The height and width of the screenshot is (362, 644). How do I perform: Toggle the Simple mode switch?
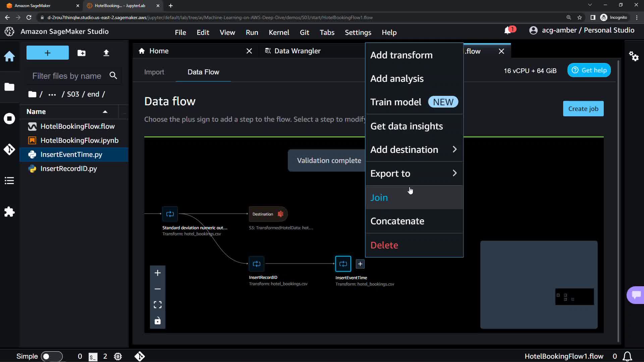pos(51,356)
